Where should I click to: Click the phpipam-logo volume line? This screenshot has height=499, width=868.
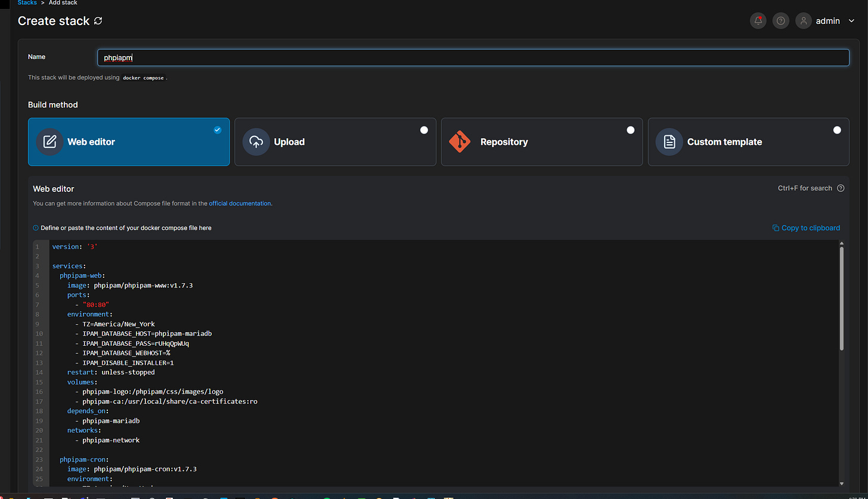point(149,392)
